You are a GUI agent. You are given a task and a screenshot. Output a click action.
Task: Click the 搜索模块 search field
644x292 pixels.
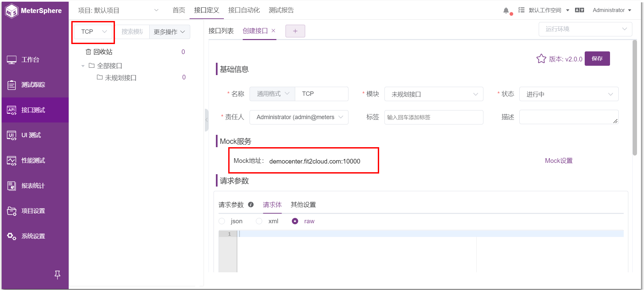tap(132, 32)
